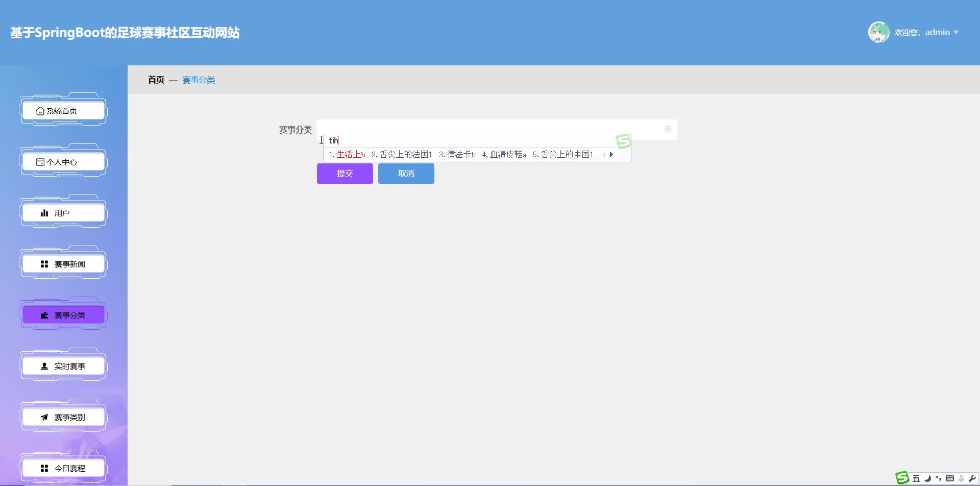Toggle Wubi input mode via 五 icon

point(916,478)
